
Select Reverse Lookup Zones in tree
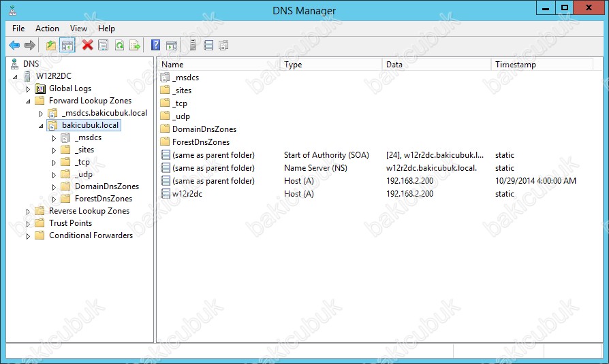pos(89,211)
